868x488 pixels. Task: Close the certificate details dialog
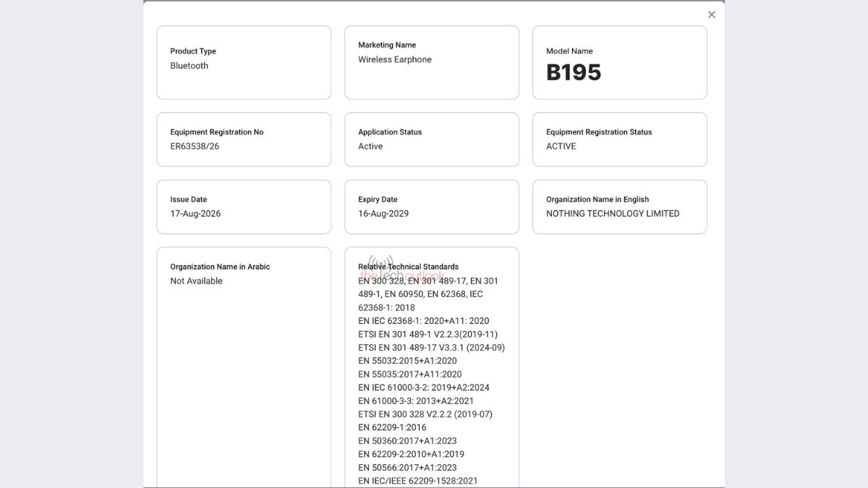pos(711,14)
